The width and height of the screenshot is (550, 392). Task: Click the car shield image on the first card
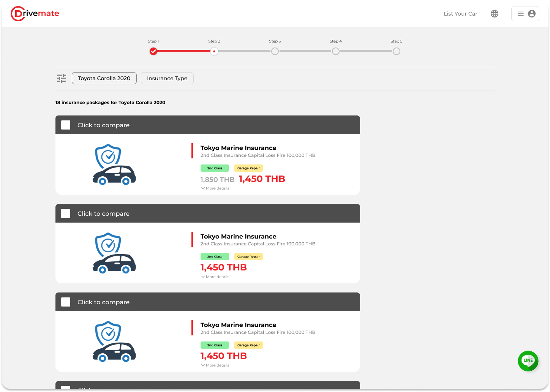point(114,164)
